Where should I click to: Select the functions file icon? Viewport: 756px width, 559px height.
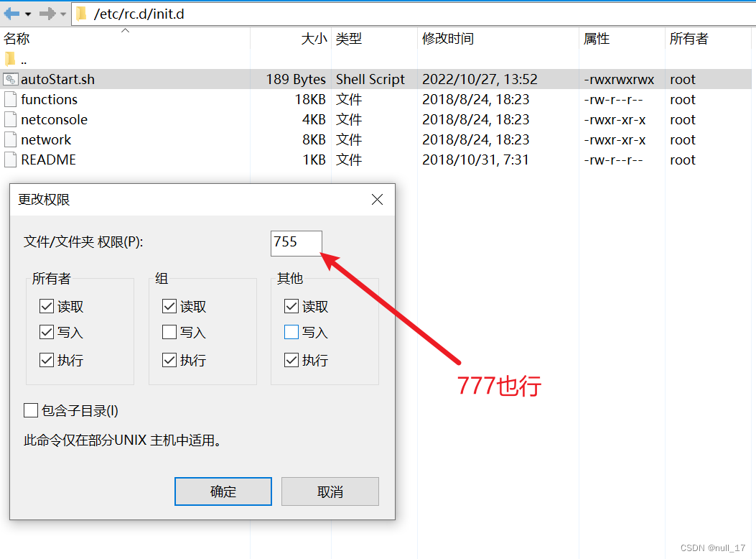tap(10, 99)
